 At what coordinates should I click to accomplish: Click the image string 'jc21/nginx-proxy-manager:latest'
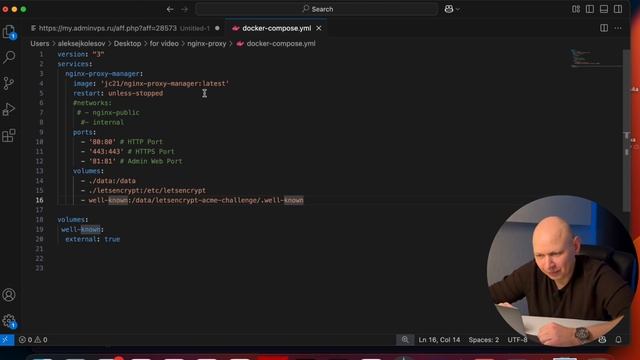coord(165,84)
